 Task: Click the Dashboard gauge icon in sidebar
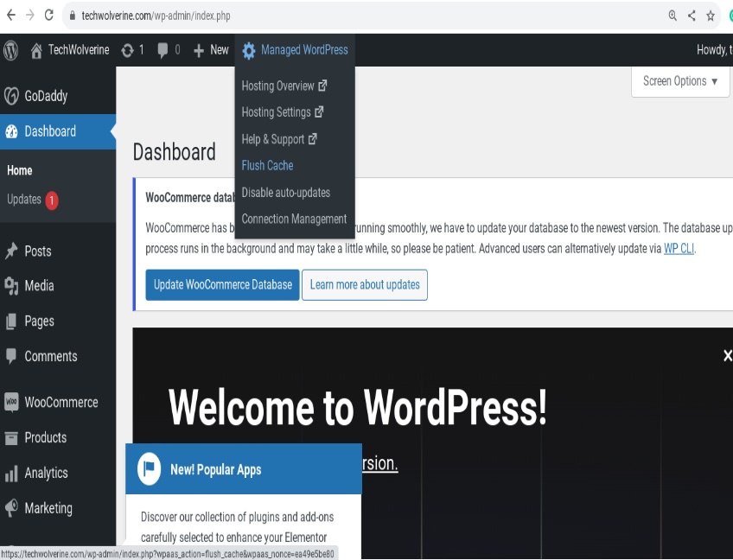(12, 131)
